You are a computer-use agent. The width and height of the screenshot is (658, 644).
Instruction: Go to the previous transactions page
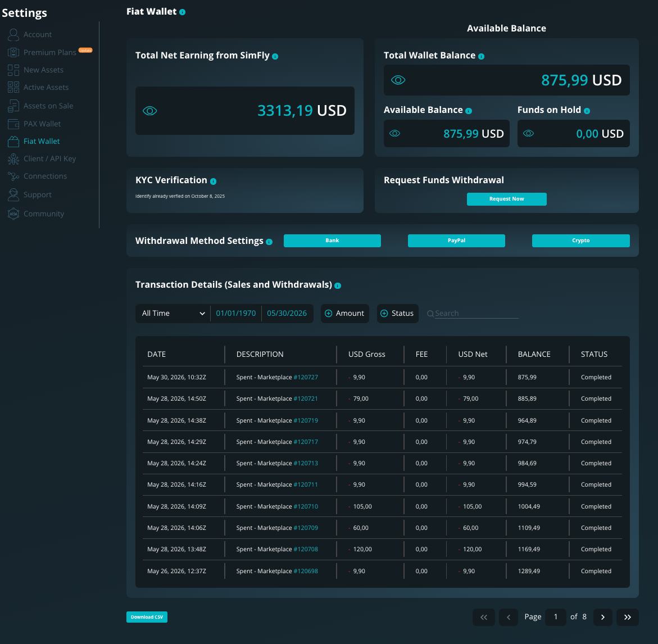508,617
